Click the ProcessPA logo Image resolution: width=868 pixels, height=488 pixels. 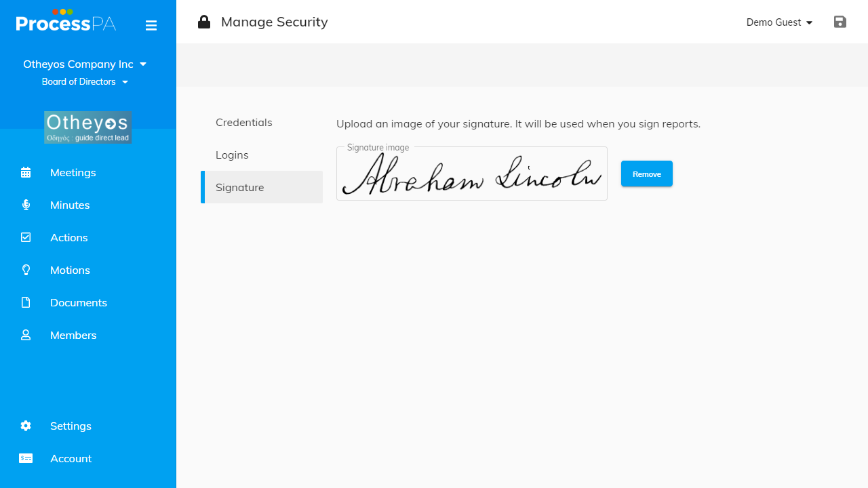tap(66, 21)
